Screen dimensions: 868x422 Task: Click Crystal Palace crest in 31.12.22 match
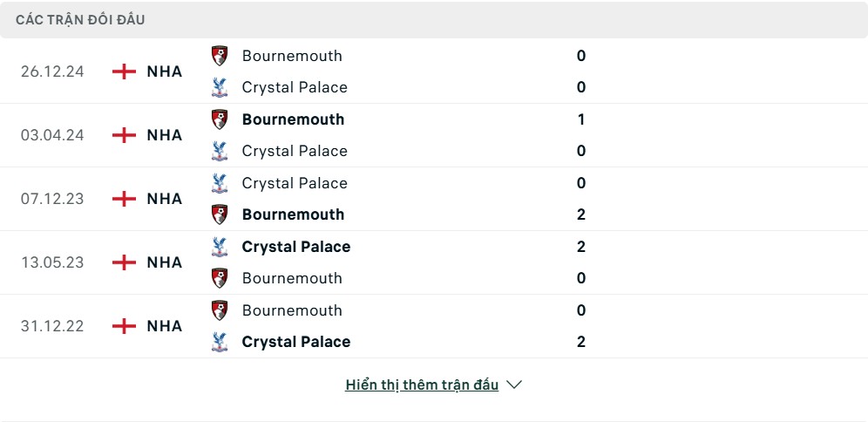pos(220,342)
